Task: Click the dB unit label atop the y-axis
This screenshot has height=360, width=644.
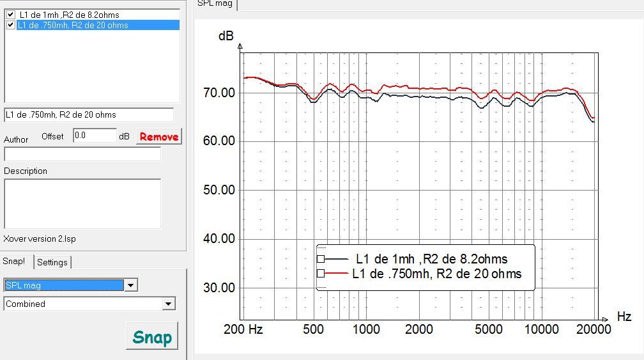Action: point(226,36)
